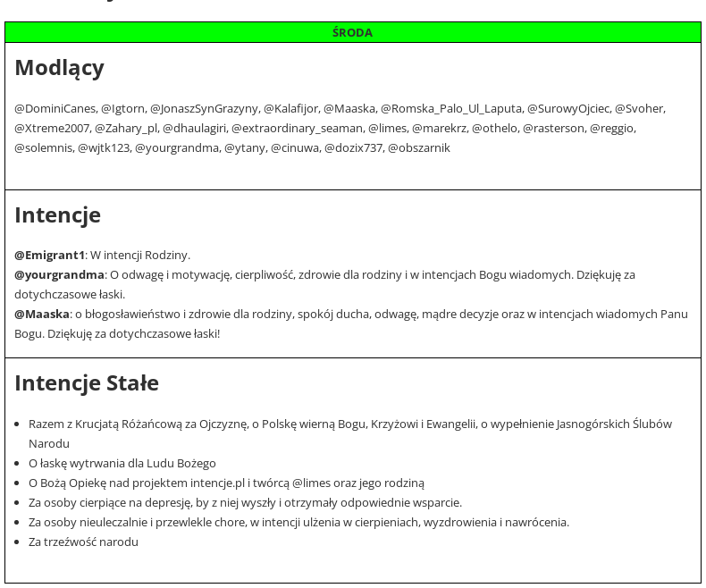Image resolution: width=706 pixels, height=588 pixels.
Task: Click the @Zahary_pl mention
Action: coord(126,129)
